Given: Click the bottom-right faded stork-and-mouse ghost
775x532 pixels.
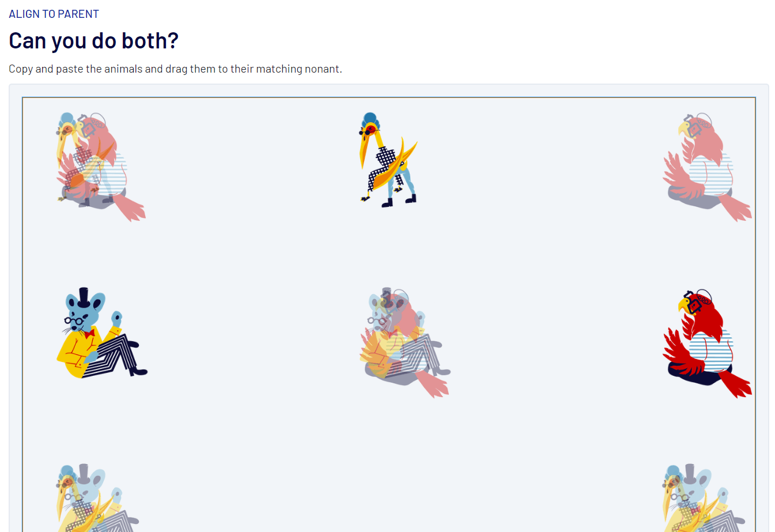Looking at the screenshot, I should pos(704,499).
